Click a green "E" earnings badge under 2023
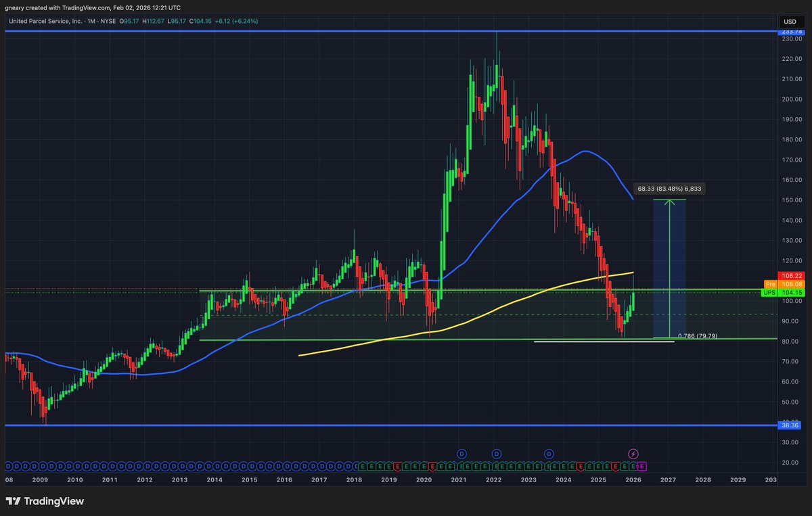Viewport: 812px width, 516px height. (528, 467)
